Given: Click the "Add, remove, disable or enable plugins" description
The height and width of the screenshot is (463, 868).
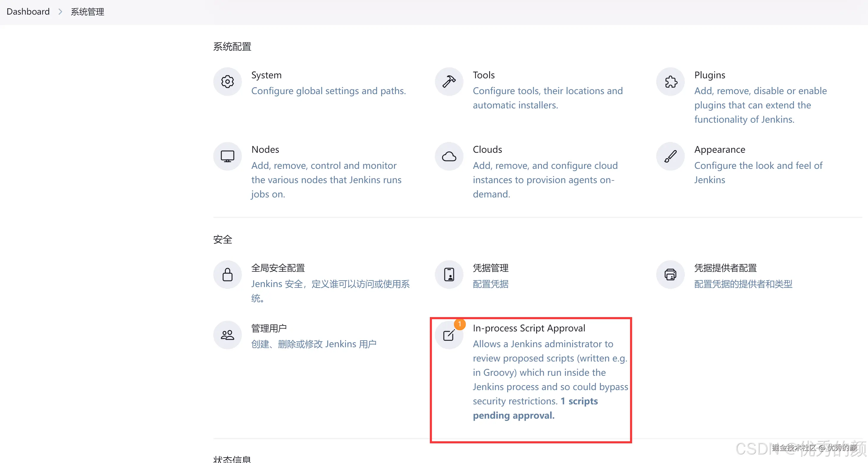Looking at the screenshot, I should 761,105.
